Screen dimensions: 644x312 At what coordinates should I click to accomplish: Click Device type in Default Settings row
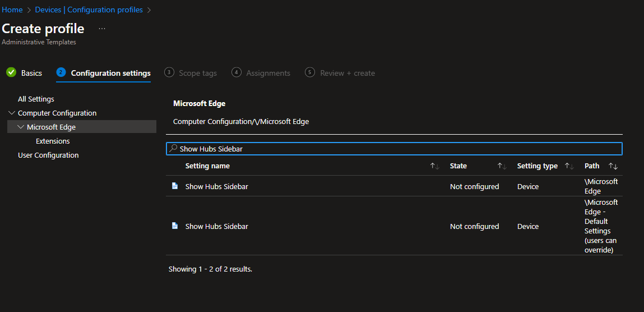(528, 227)
